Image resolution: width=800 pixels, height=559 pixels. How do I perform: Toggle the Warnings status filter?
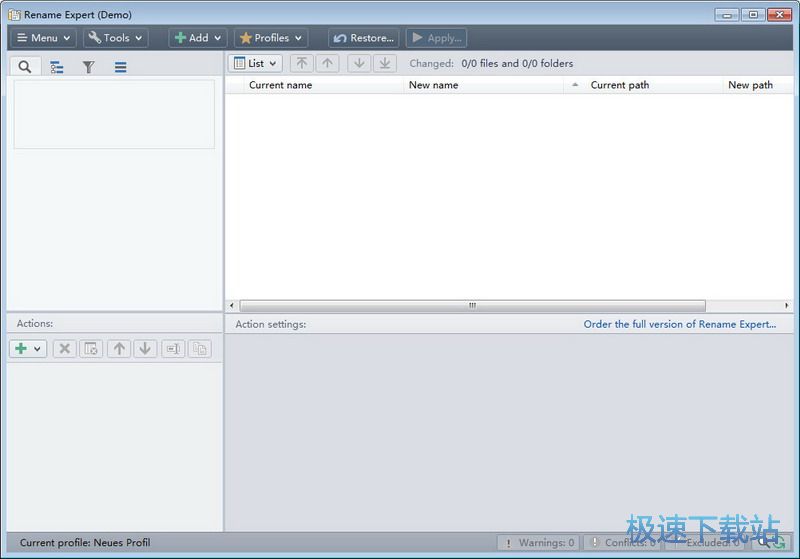(x=538, y=543)
